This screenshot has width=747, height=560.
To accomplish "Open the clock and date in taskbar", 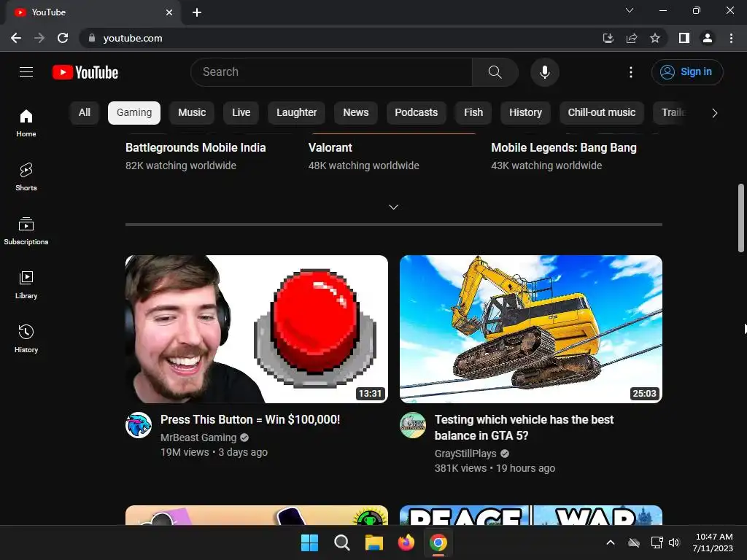I will [713, 542].
